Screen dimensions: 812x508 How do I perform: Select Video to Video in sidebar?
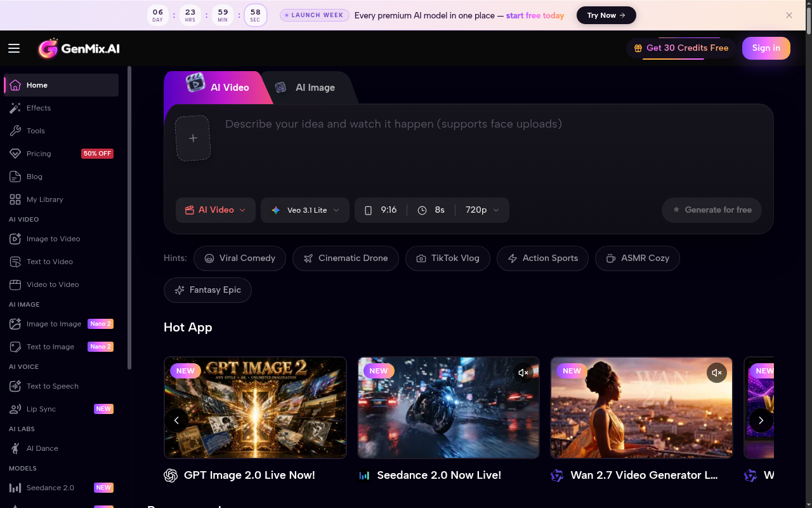(61, 284)
